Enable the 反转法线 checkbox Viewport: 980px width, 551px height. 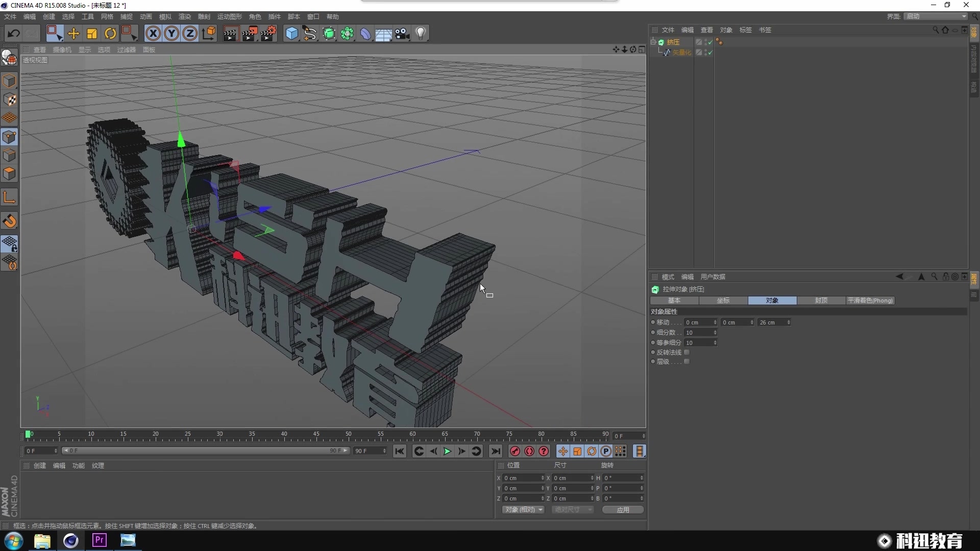(688, 352)
